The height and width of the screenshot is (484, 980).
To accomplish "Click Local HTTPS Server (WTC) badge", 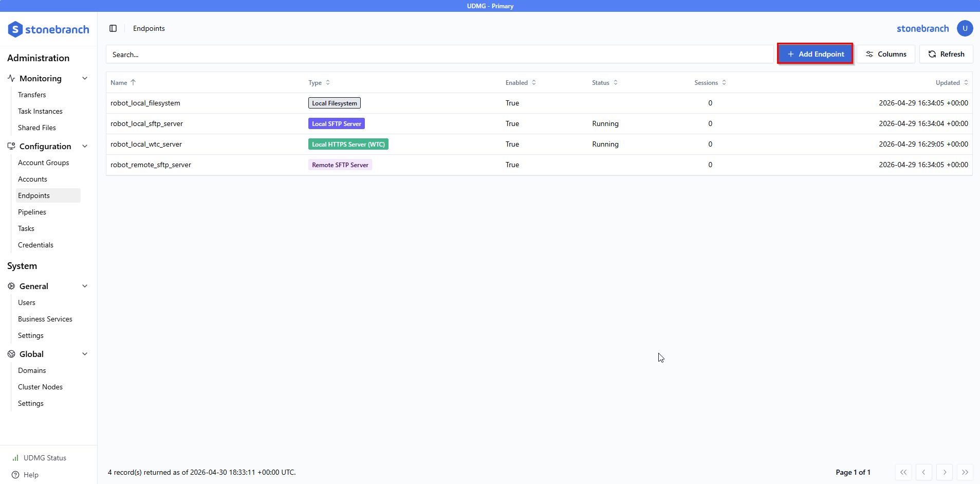I will [348, 144].
